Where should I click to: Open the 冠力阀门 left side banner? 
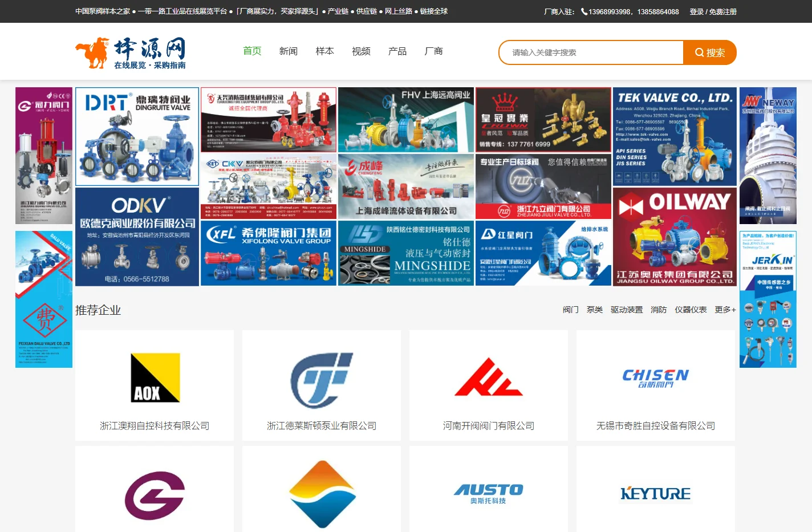[x=44, y=156]
